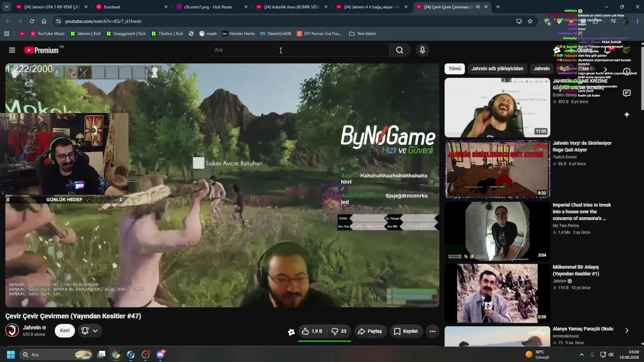
Task: Open SteamGridDB bookmark
Action: [x=276, y=34]
